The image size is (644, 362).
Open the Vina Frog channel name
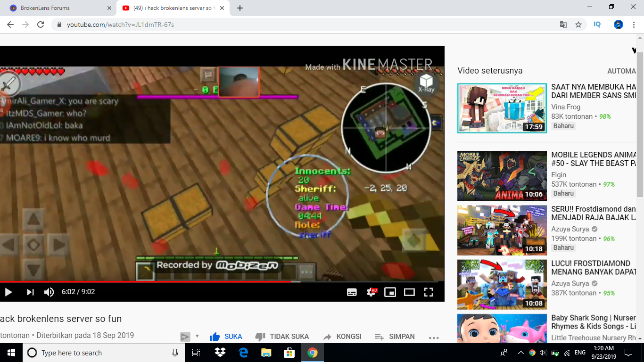pos(566,107)
